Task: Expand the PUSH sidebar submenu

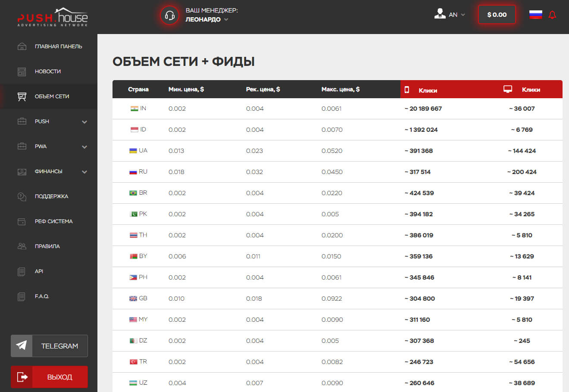Action: (x=84, y=122)
